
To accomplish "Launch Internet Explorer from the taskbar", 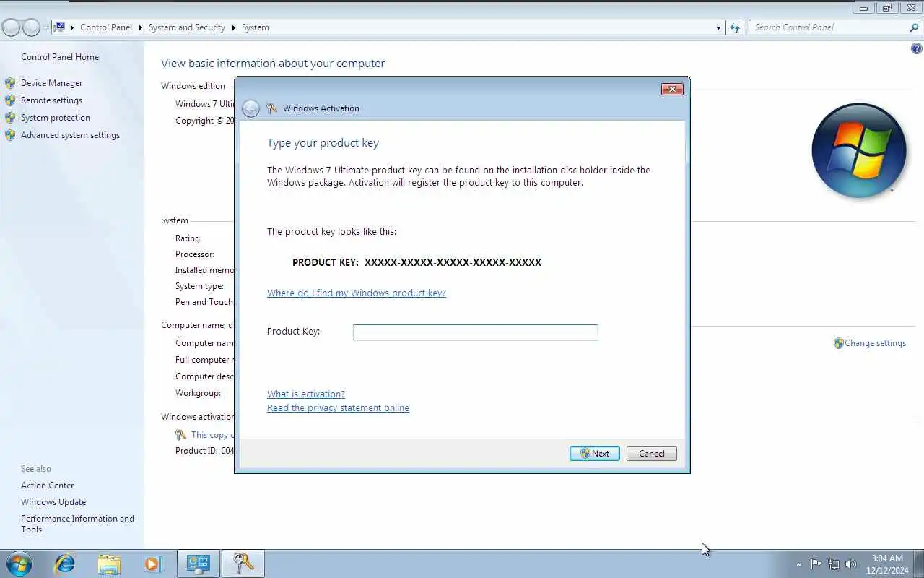I will click(65, 564).
